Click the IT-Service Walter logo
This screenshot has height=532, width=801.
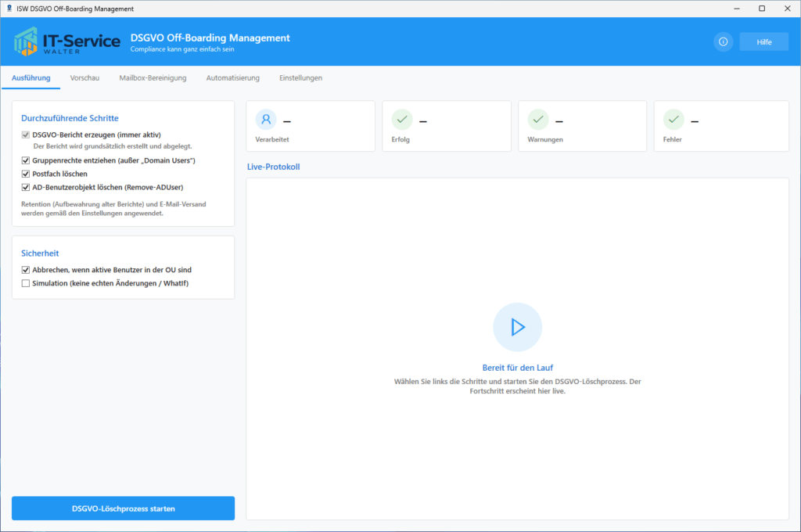(67, 41)
